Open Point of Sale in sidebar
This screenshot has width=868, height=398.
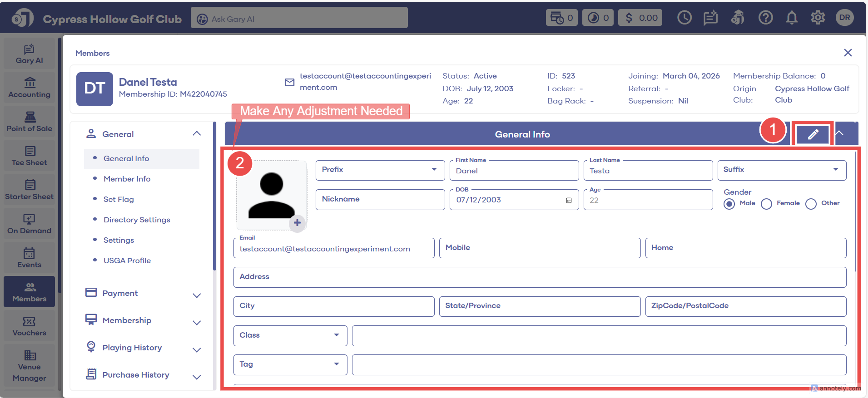[x=30, y=122]
